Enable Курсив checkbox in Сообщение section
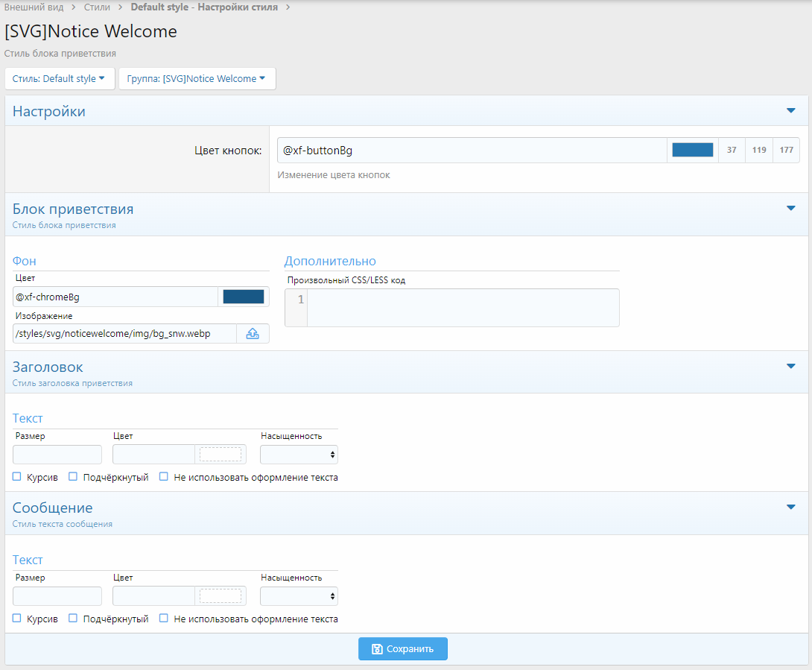812x670 pixels. [17, 619]
